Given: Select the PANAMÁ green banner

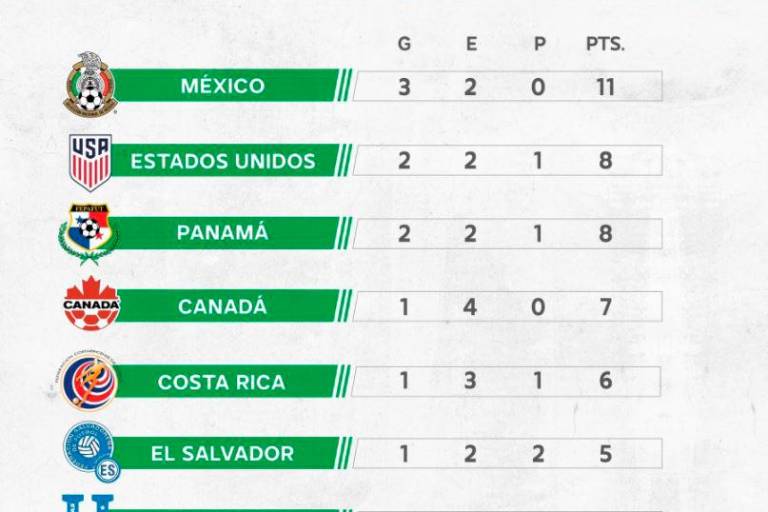Looking at the screenshot, I should (x=224, y=233).
